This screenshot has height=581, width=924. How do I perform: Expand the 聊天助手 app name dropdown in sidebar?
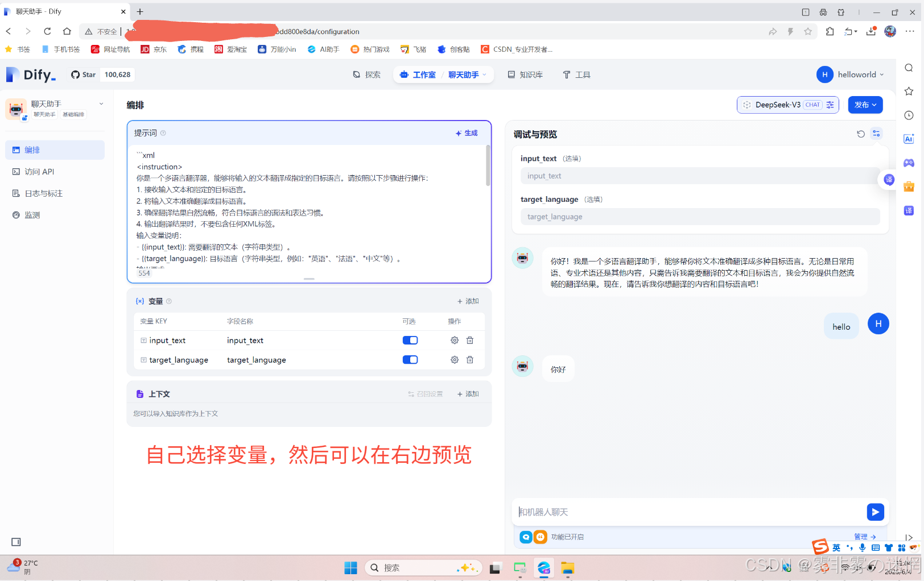101,103
